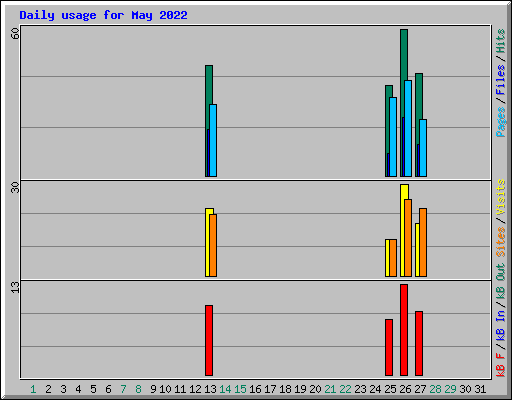Select the yellow Visits bar for day 25
Screen dimensions: 512x400
(x=387, y=258)
